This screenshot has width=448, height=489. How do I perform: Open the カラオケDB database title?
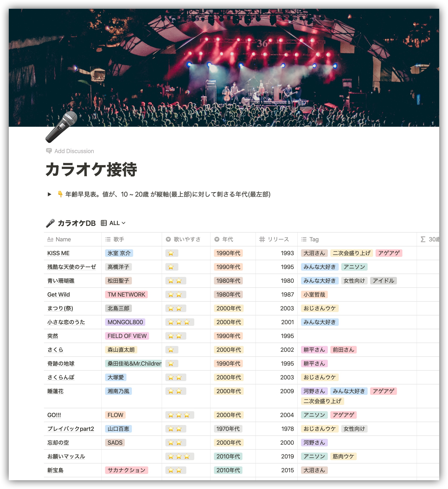(77, 223)
